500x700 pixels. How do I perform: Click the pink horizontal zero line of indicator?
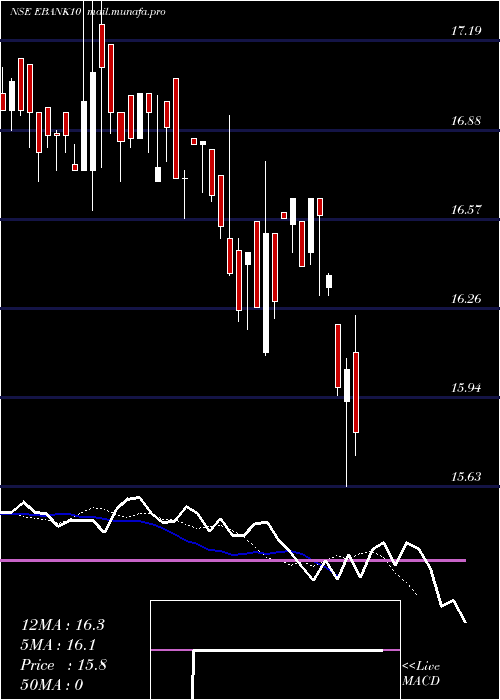click(233, 560)
